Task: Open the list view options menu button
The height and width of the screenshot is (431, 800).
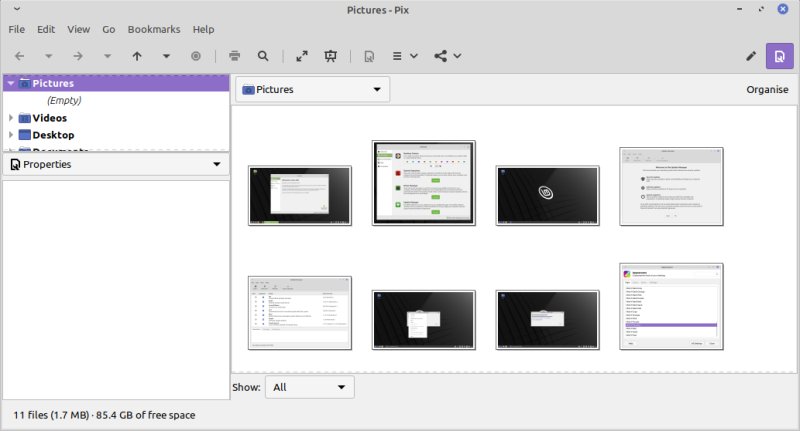Action: 404,56
